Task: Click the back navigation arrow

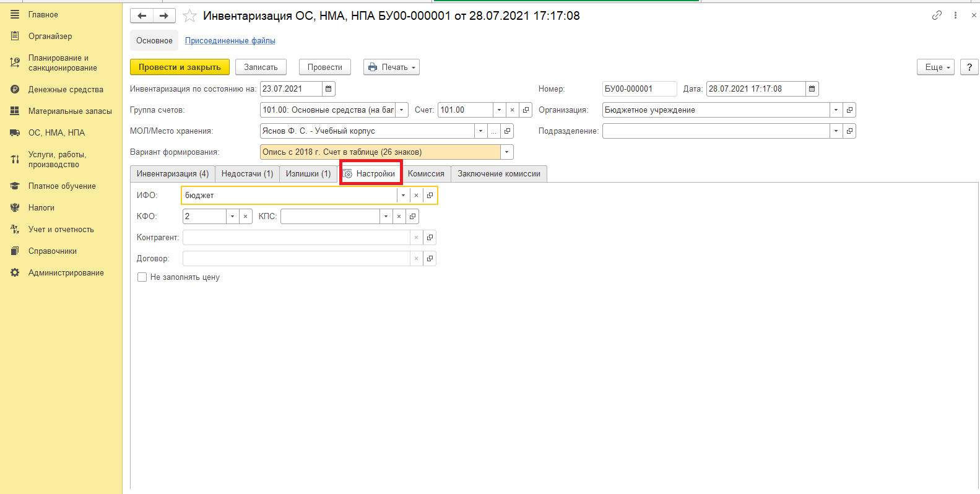Action: [142, 16]
